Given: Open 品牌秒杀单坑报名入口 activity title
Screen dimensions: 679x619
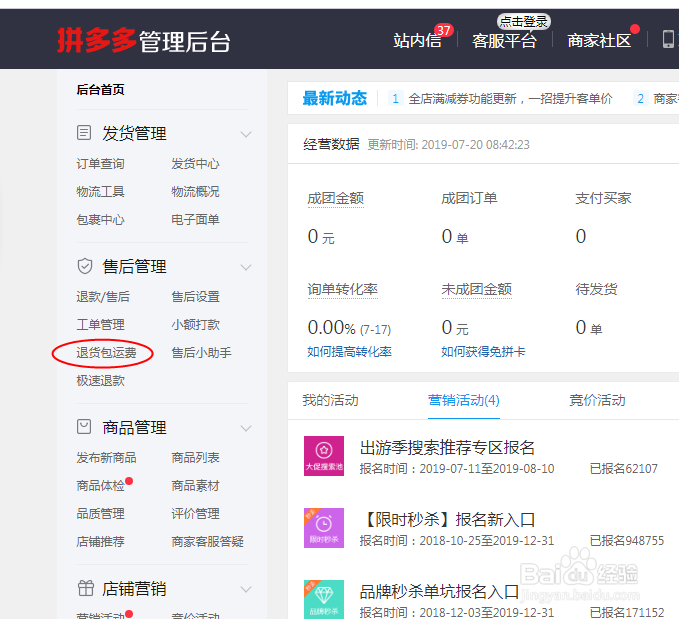Looking at the screenshot, I should (439, 591).
